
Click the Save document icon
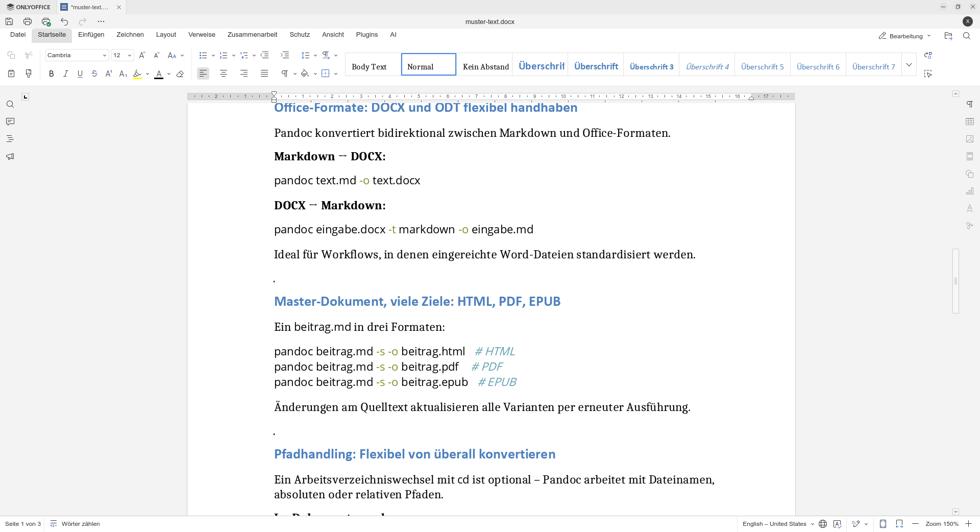9,21
